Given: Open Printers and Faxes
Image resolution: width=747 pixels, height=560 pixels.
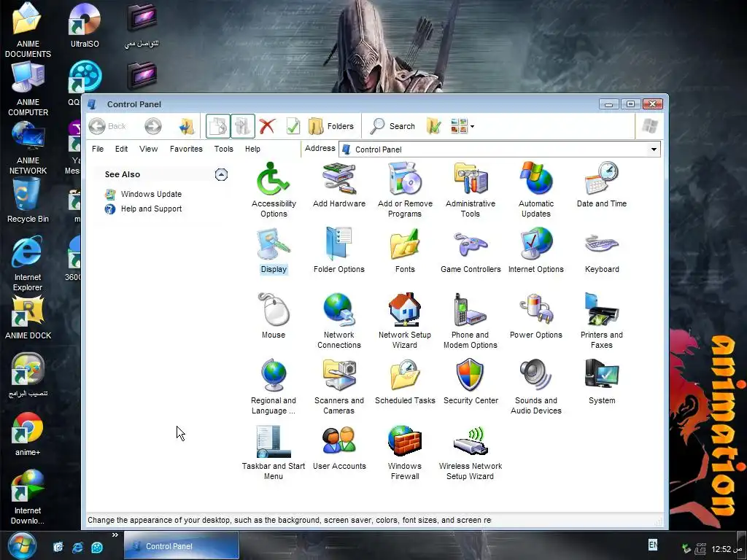Looking at the screenshot, I should click(602, 321).
